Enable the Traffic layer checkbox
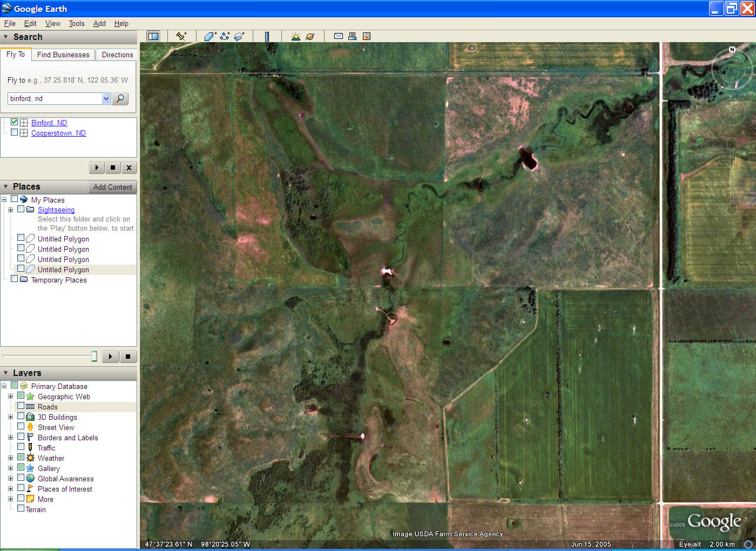The height and width of the screenshot is (551, 756). (x=21, y=447)
